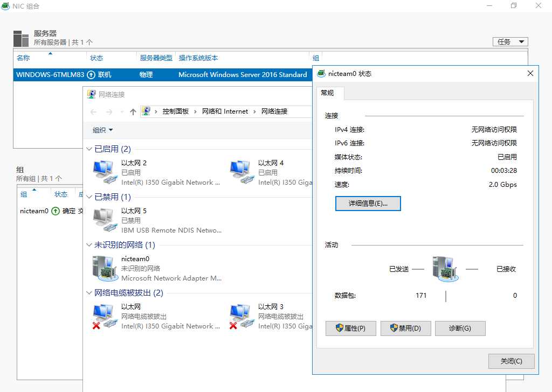Click the nicteam0 connection name
552x392 pixels.
click(x=135, y=259)
